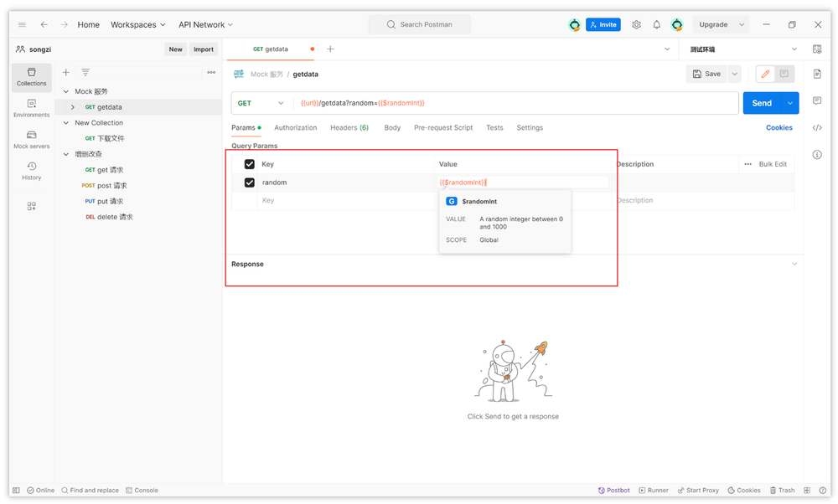838x504 pixels.
Task: Toggle the sidebar icon in status bar
Action: [x=16, y=490]
